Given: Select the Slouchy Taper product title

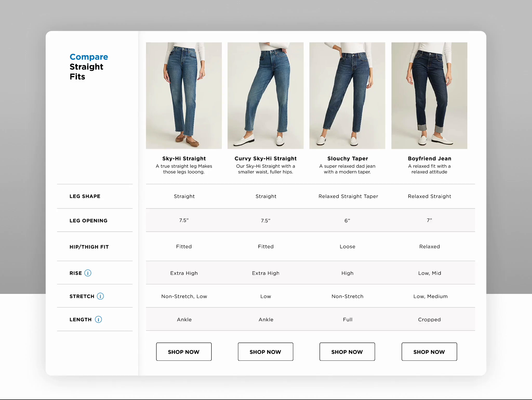Looking at the screenshot, I should click(347, 158).
